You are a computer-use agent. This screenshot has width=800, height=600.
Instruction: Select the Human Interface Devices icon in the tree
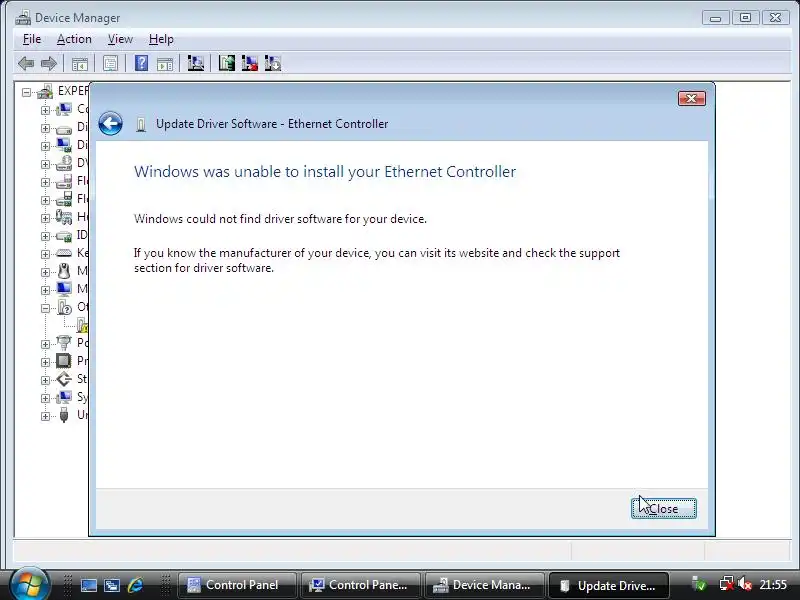point(64,217)
